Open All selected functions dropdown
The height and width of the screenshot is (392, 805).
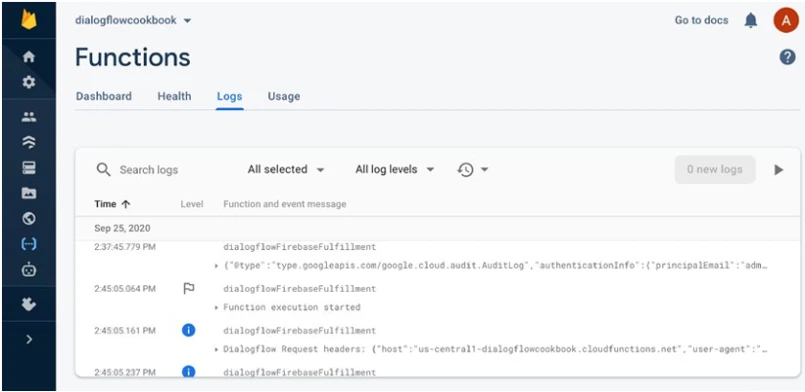(x=285, y=169)
